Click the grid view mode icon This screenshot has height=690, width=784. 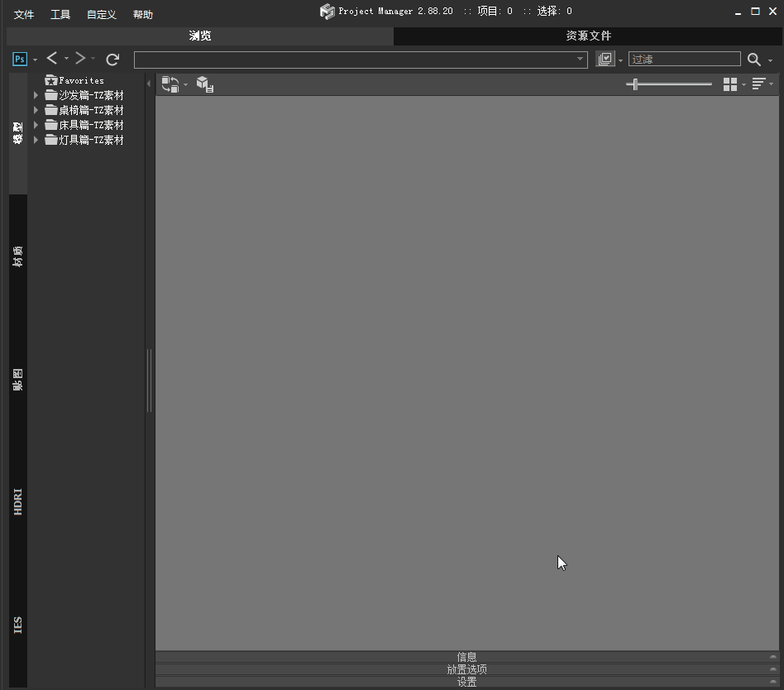(x=730, y=84)
